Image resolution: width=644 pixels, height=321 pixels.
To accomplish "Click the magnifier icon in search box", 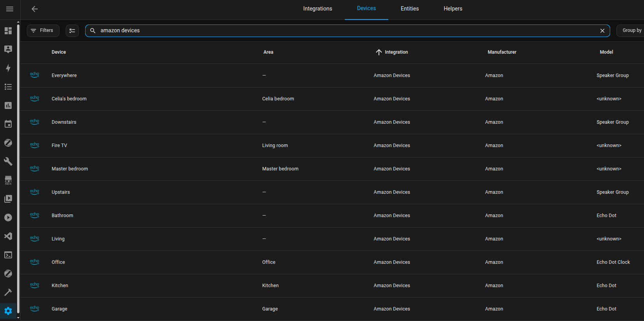I will 93,30.
